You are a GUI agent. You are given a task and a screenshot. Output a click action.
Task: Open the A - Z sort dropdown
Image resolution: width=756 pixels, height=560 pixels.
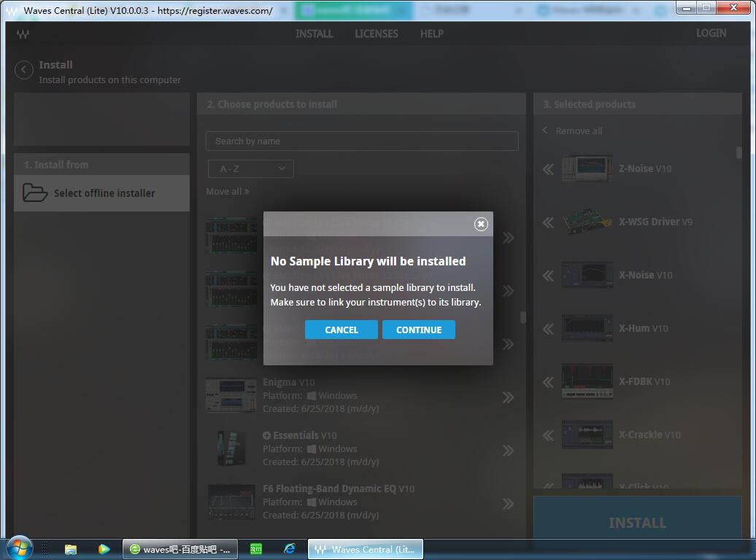coord(250,168)
